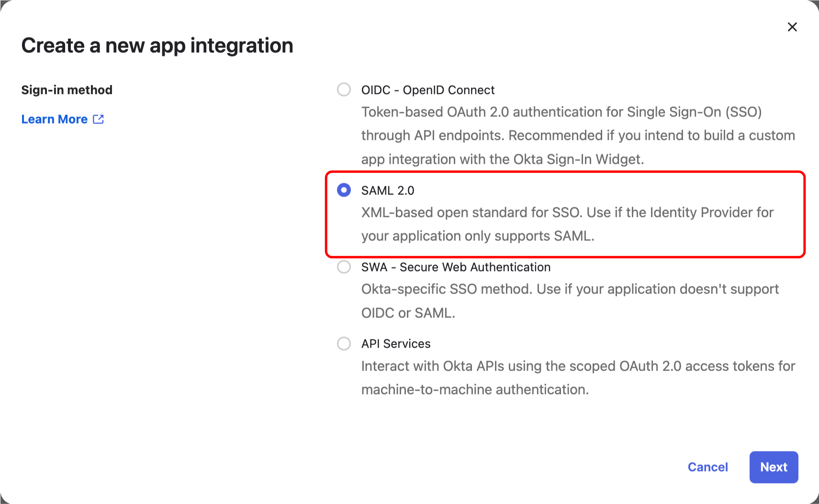The height and width of the screenshot is (504, 819).
Task: Choose the SWA radio button
Action: click(344, 267)
